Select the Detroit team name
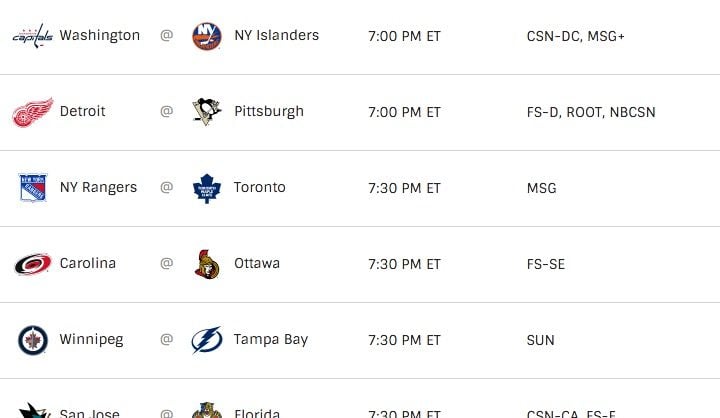This screenshot has height=418, width=720. coord(83,111)
